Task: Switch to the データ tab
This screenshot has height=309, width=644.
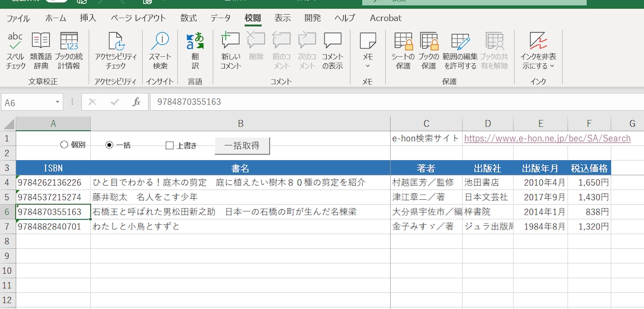Action: click(x=221, y=18)
